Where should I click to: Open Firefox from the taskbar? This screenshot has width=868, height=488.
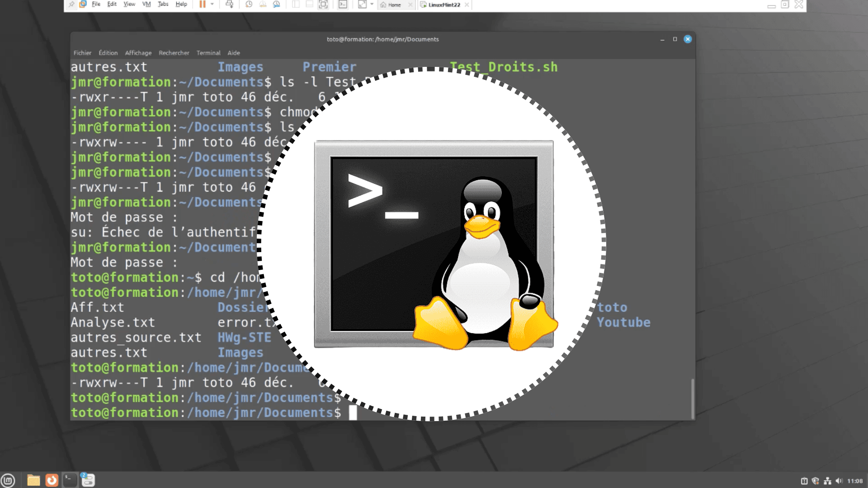pos(52,480)
